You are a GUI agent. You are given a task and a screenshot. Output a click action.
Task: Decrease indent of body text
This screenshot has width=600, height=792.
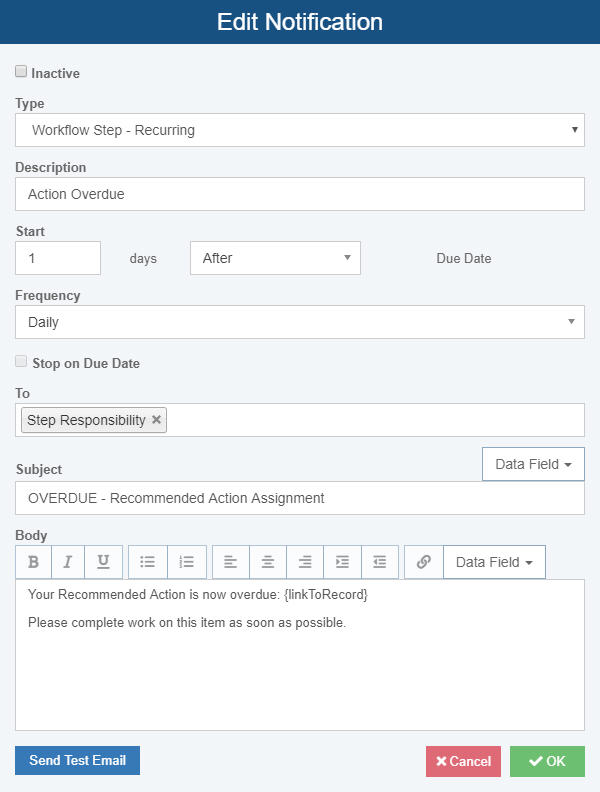pyautogui.click(x=379, y=562)
